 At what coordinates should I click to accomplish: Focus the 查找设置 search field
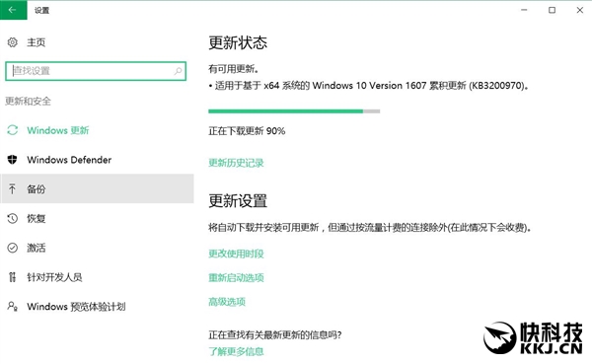click(x=96, y=71)
